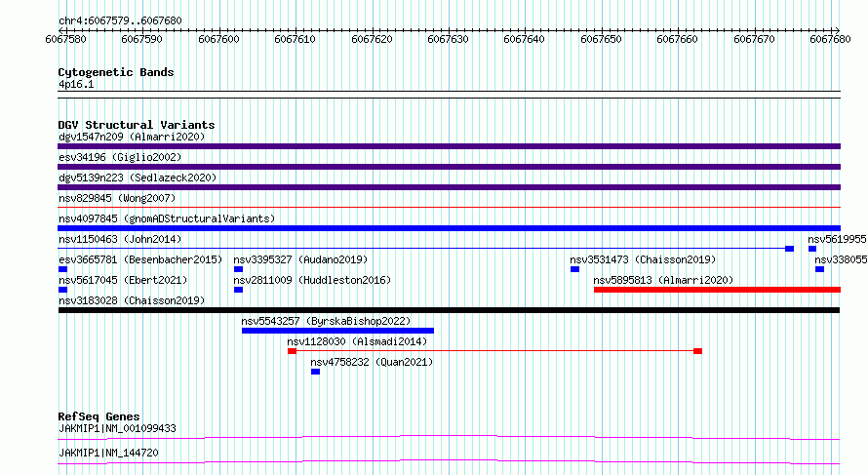Click ruler position 6067660
This screenshot has height=475, width=868.
[x=678, y=39]
